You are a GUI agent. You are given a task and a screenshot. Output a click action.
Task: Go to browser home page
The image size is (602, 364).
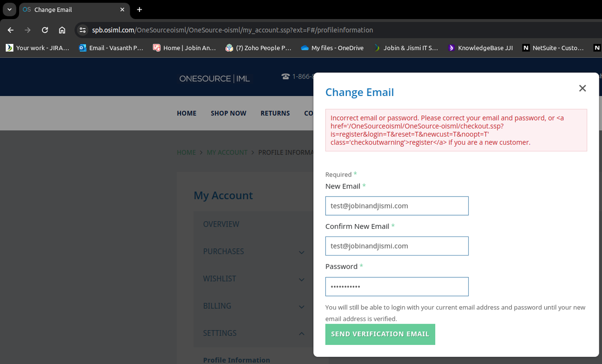tap(62, 30)
